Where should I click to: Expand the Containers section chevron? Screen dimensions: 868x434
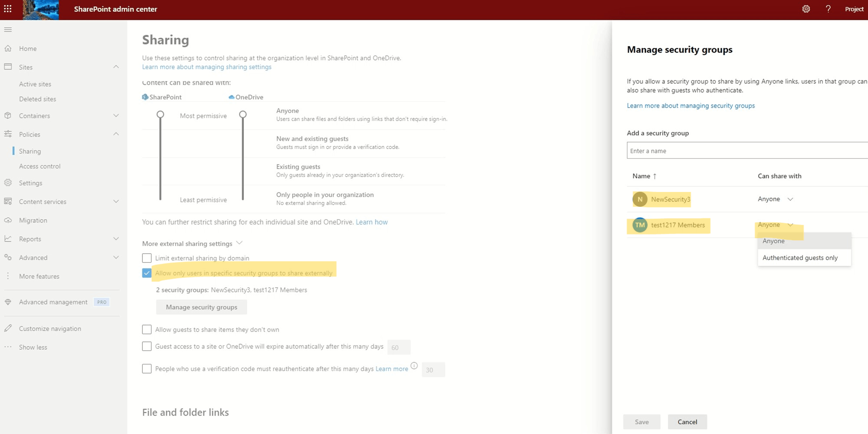coord(116,116)
